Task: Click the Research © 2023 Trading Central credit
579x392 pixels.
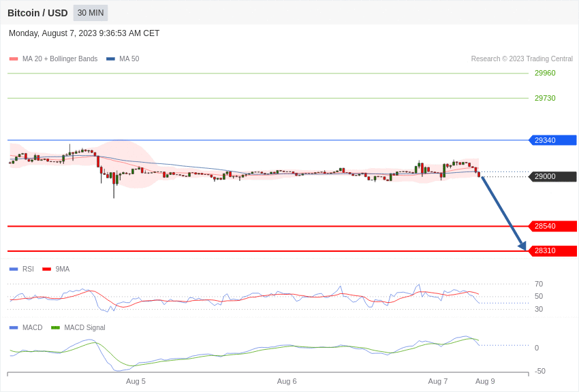Action: point(522,59)
